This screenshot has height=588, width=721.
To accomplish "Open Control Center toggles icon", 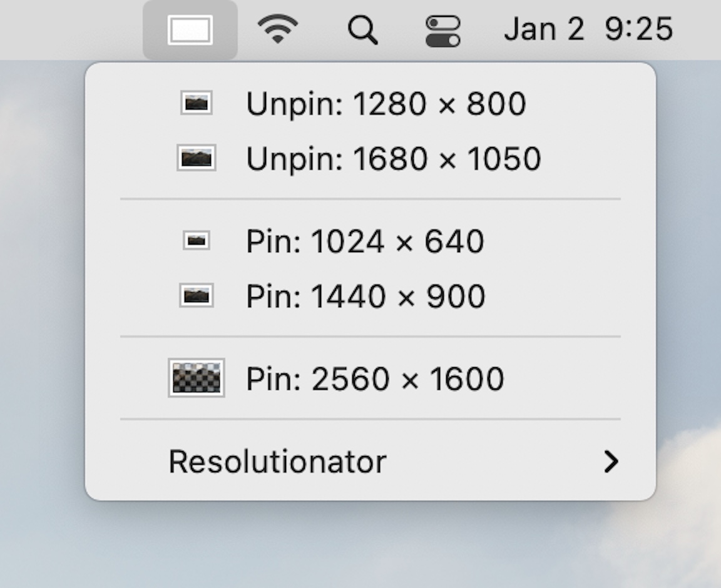I will click(x=443, y=31).
